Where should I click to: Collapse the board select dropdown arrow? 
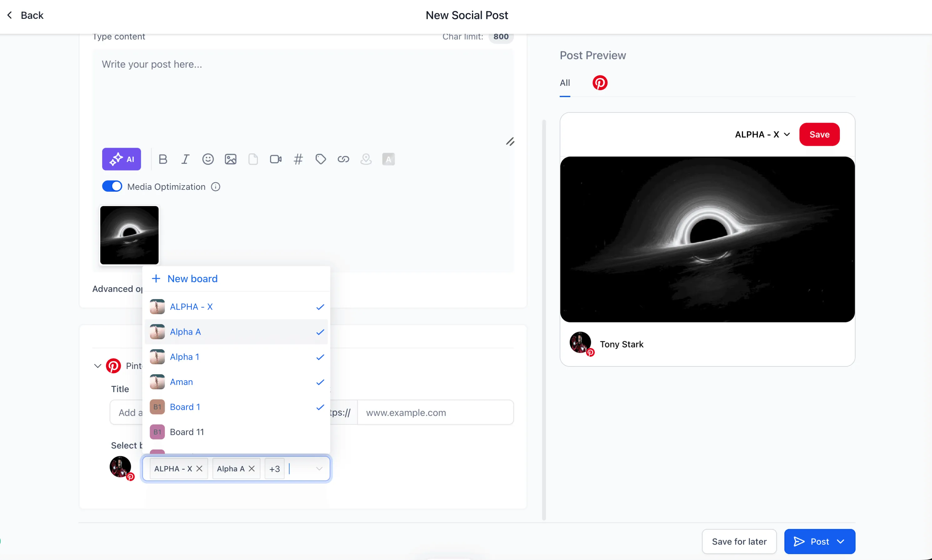[319, 469]
